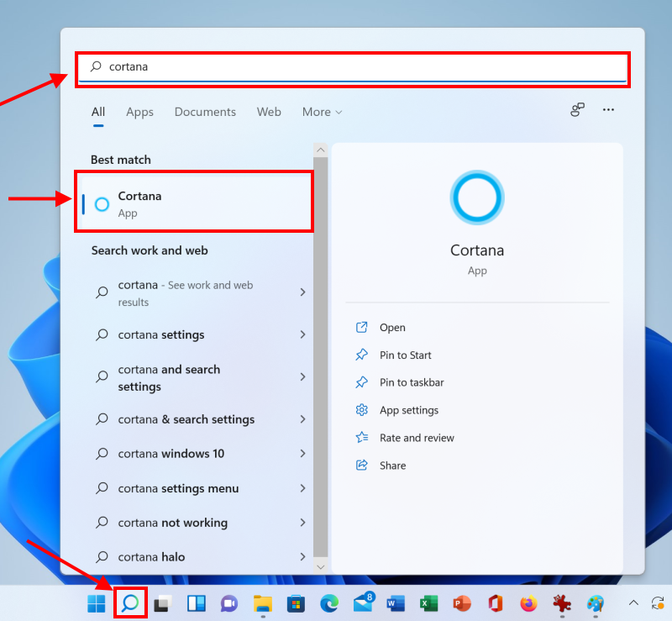Viewport: 672px width, 621px height.
Task: Click the update sync tray icon
Action: pos(658,603)
